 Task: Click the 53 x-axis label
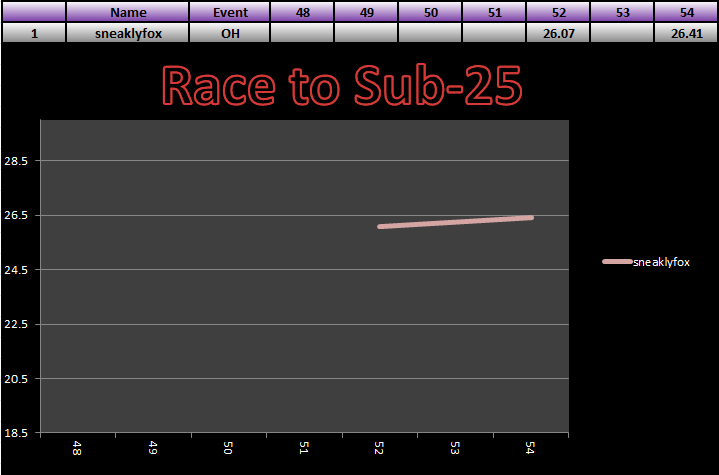click(454, 448)
